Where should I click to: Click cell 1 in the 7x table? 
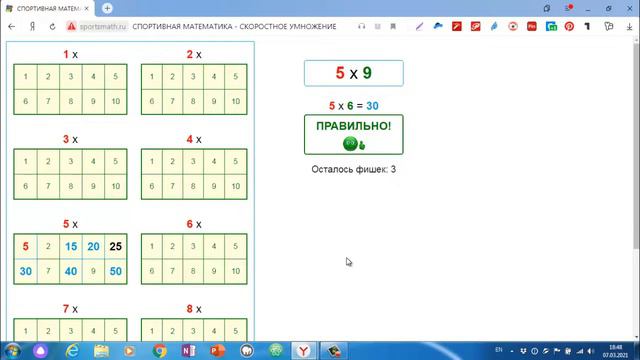click(x=26, y=331)
